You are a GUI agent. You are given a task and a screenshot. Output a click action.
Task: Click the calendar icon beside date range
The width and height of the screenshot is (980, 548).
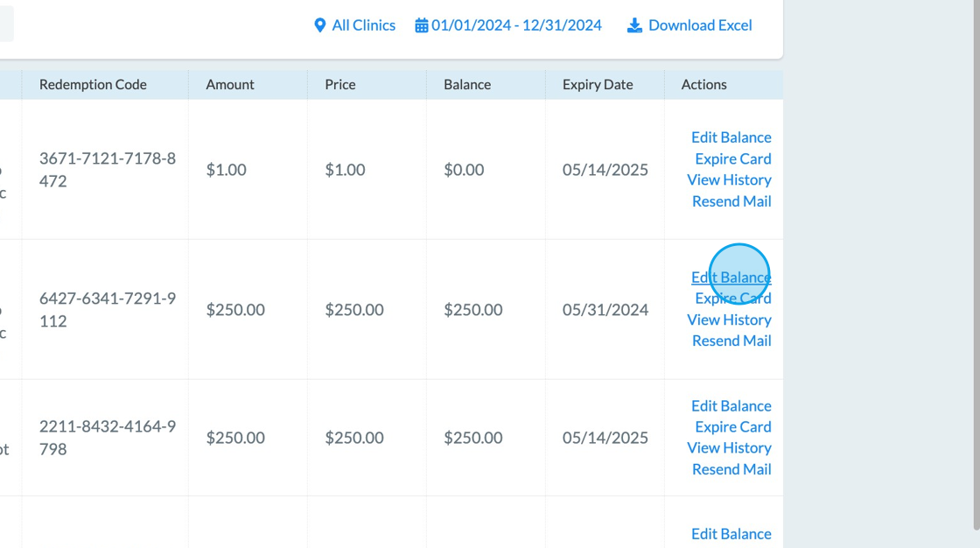point(422,25)
